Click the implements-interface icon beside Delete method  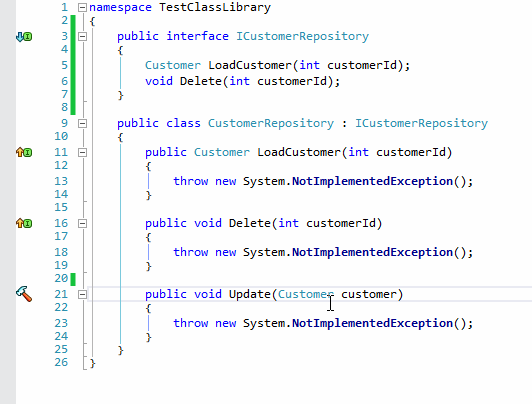point(24,223)
